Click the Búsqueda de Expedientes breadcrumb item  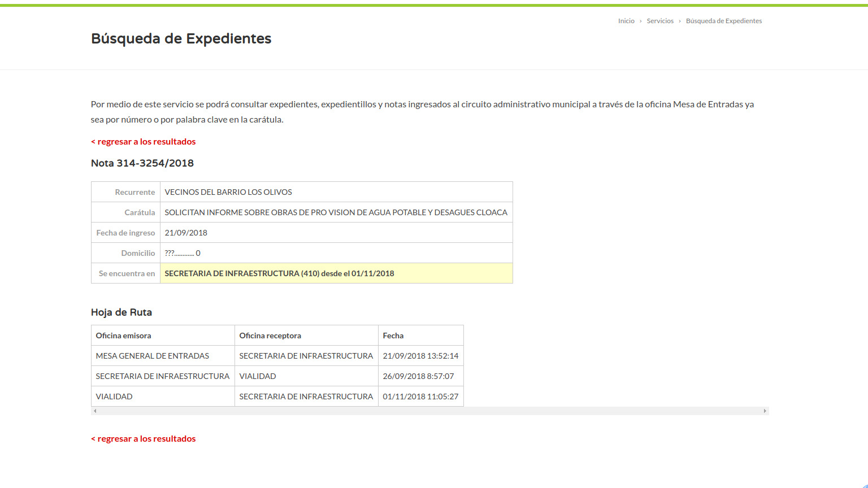point(723,21)
